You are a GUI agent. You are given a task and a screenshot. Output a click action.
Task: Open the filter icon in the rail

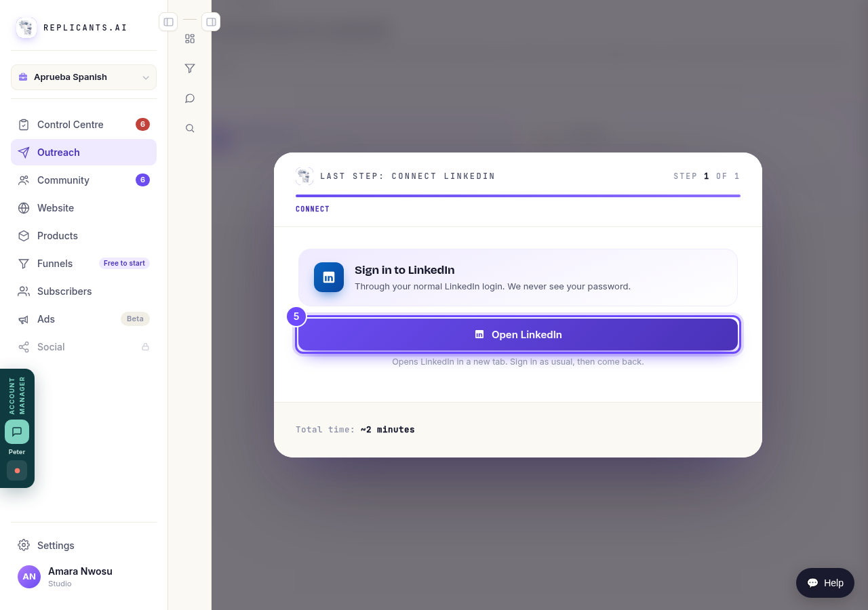click(x=190, y=68)
